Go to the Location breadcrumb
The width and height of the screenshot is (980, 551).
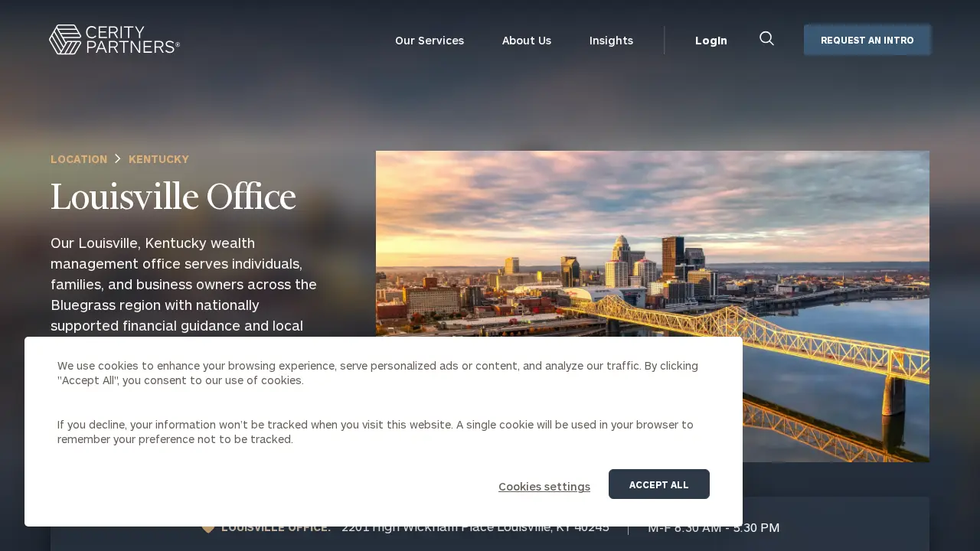[79, 159]
